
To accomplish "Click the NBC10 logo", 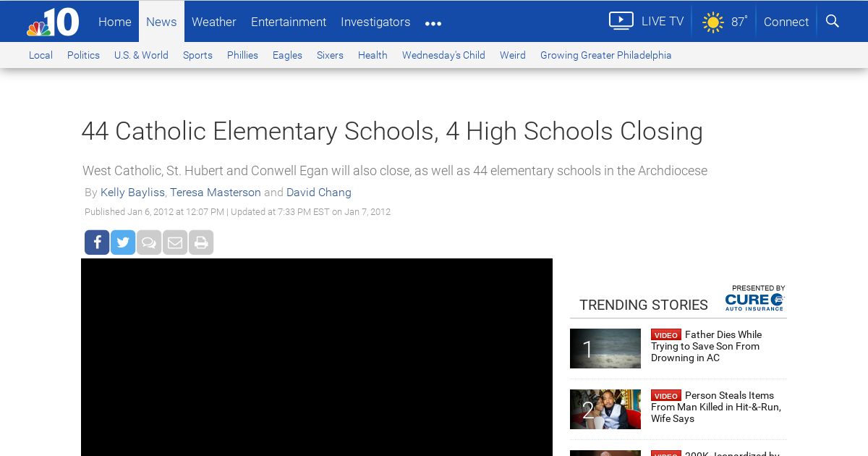I will coord(53,22).
